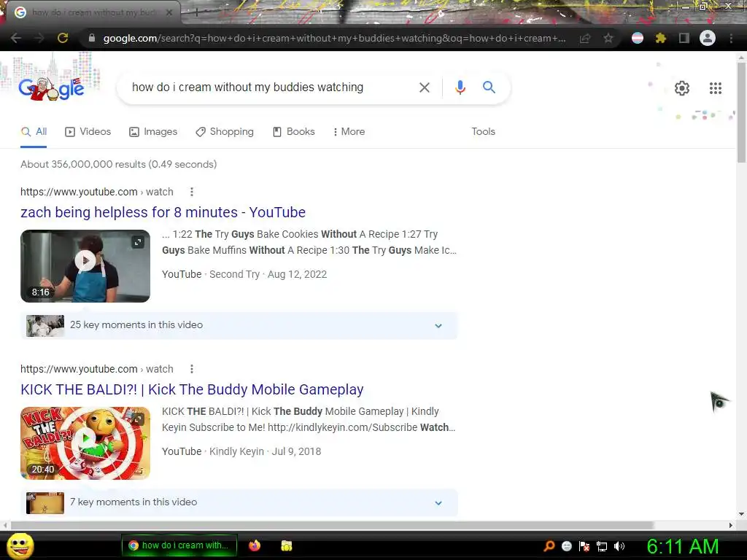747x560 pixels.
Task: Click the trans flag extension icon
Action: pos(638,38)
